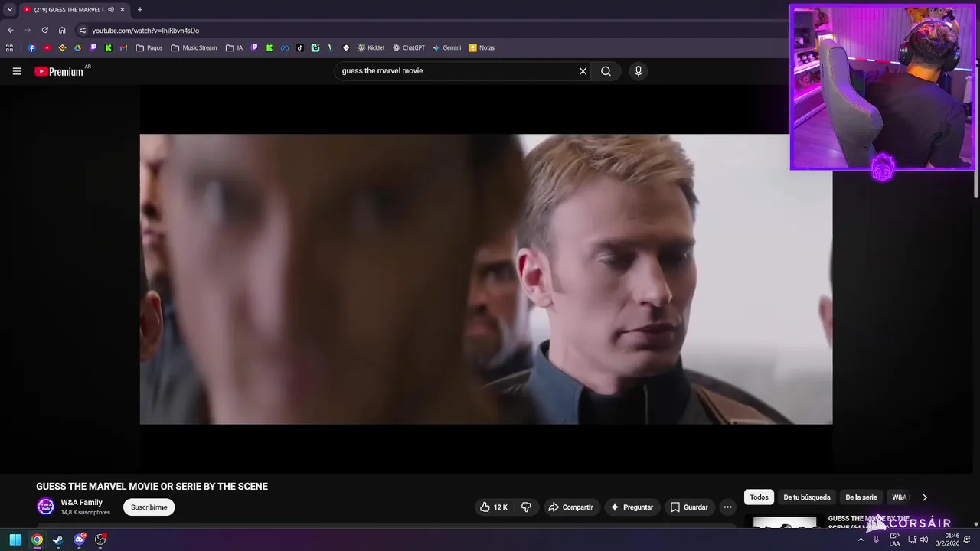Dislike the video with thumbs-down

[x=526, y=507]
